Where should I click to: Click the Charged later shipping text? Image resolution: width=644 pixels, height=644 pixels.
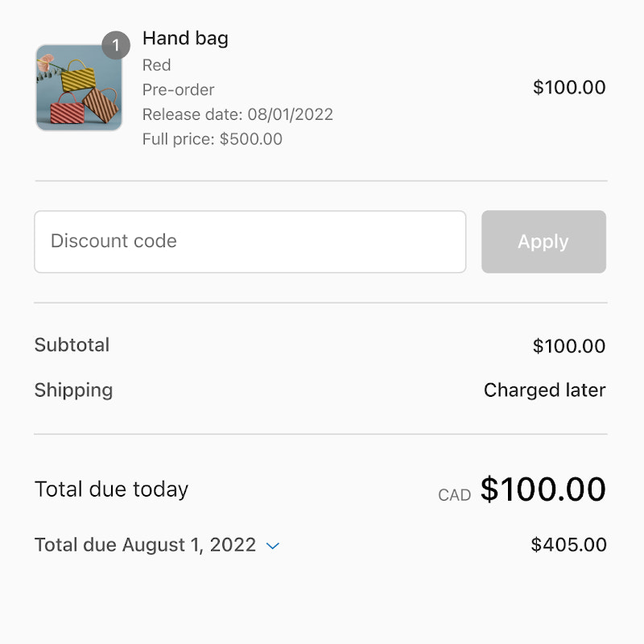pos(544,390)
